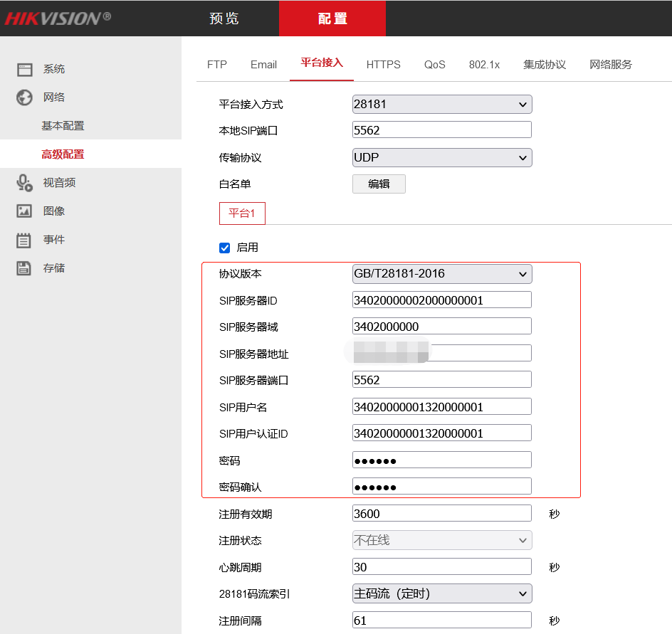This screenshot has width=672, height=634.
Task: Click the HIKVISION logo
Action: [58, 18]
